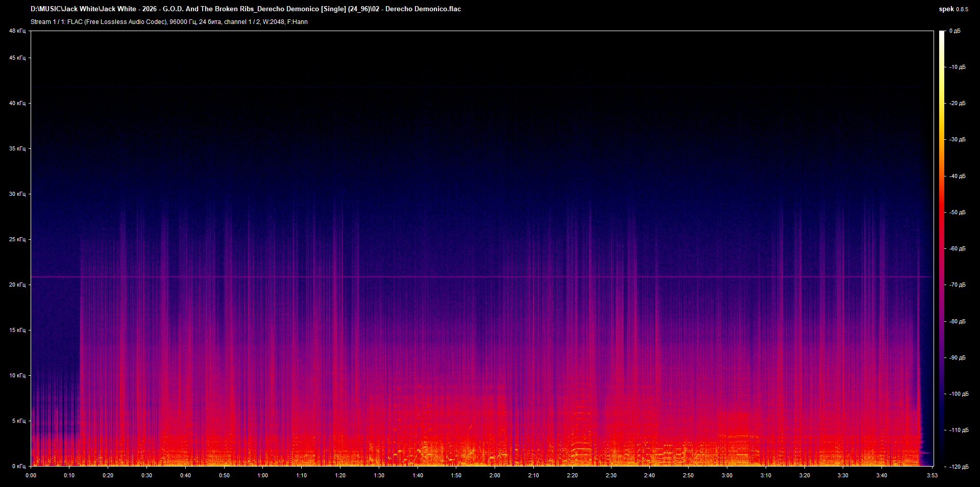Screen dimensions: 980x487
Task: Click the 3:53 end time marker
Action: (933, 475)
